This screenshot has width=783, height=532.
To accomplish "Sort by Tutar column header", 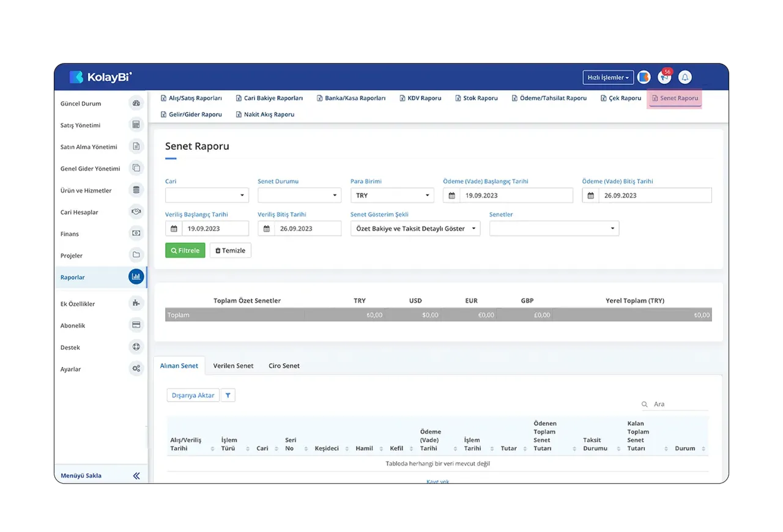I will [509, 448].
